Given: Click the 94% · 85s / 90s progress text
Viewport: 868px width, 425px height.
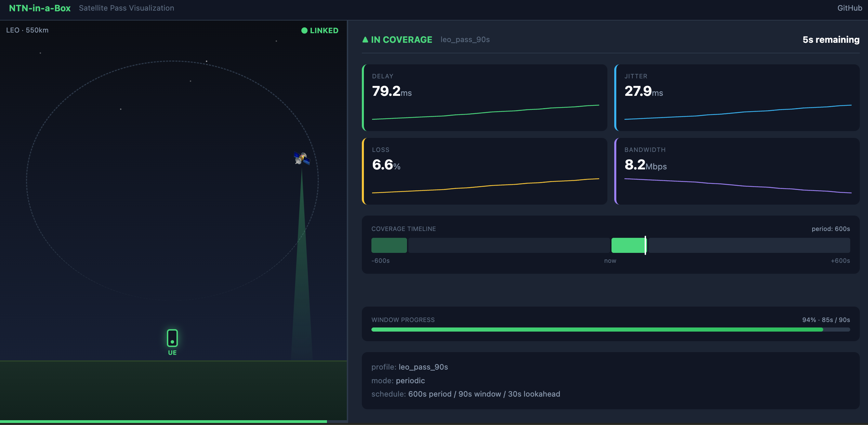Looking at the screenshot, I should 826,320.
